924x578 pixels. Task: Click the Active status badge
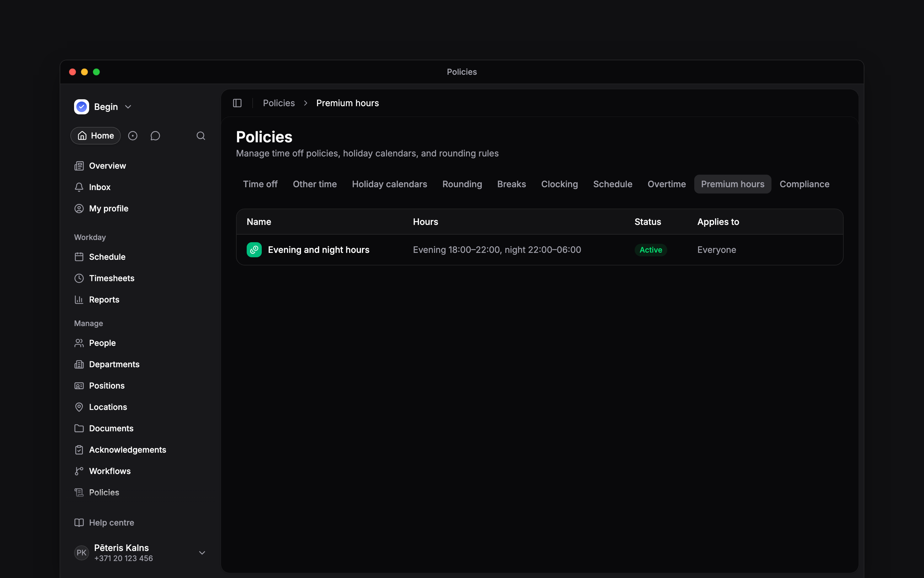651,250
